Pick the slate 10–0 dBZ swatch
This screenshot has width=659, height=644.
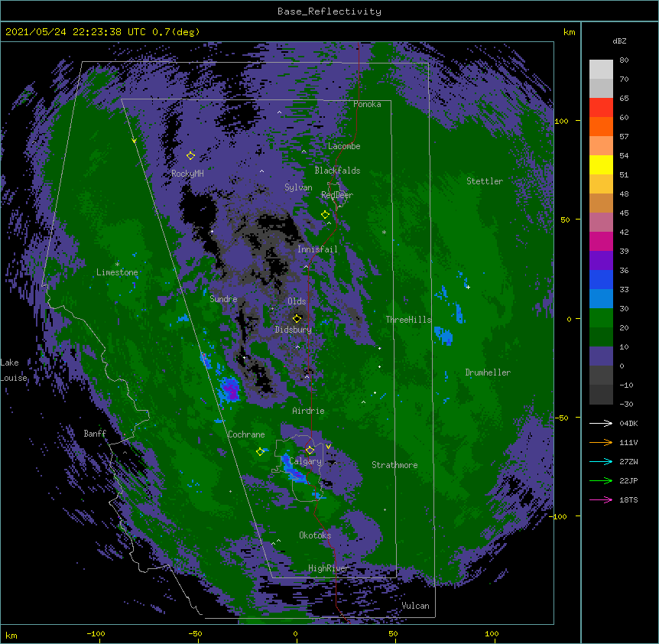tap(601, 356)
